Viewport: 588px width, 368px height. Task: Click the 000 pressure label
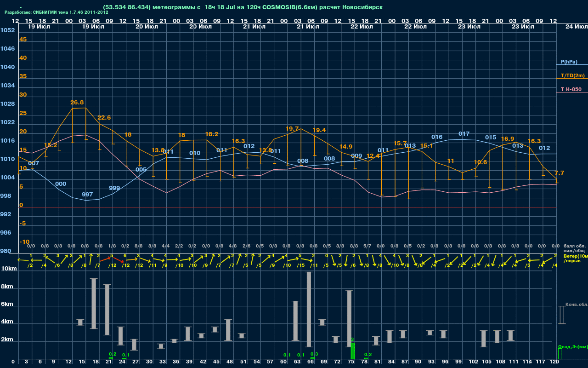tap(61, 184)
